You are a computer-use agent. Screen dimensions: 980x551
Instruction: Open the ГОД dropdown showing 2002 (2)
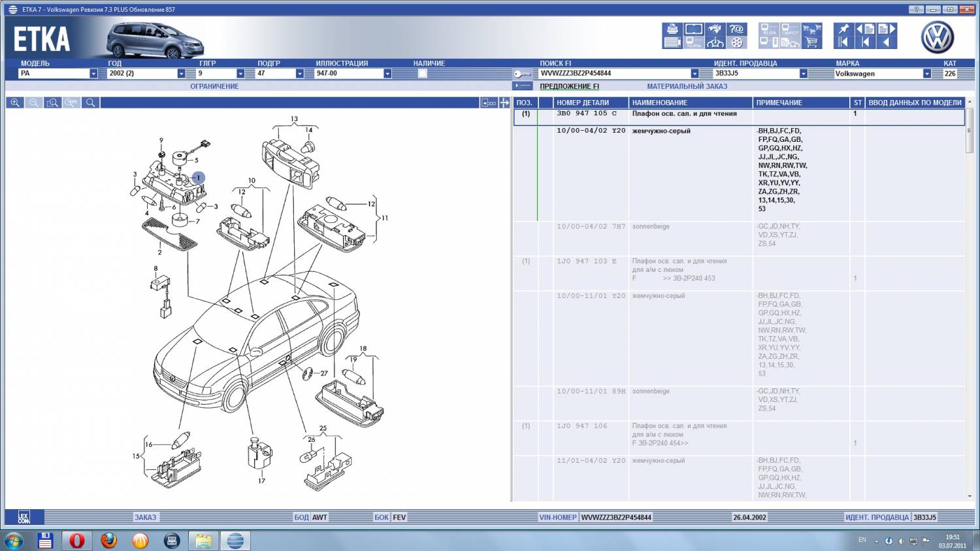(146, 73)
